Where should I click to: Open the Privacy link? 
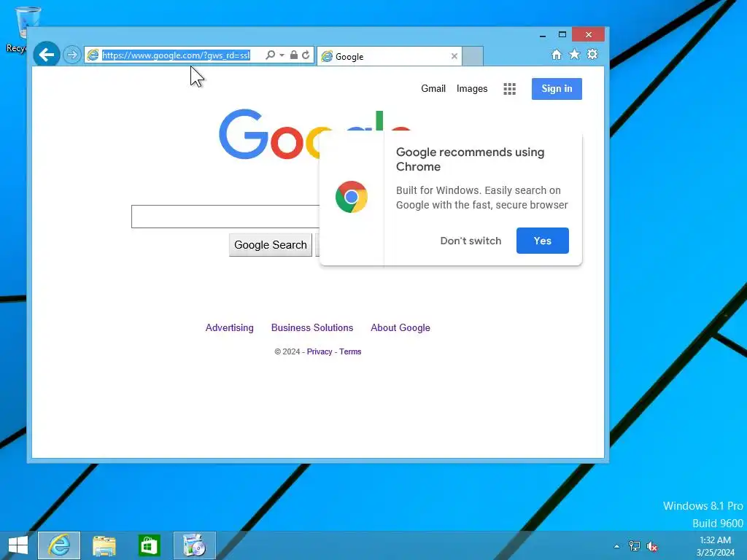click(x=320, y=351)
